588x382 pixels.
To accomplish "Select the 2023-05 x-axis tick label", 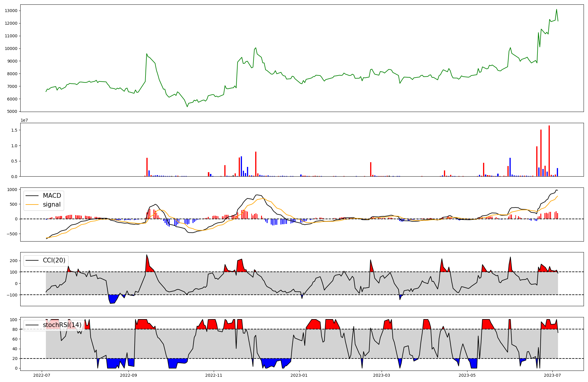I will [467, 375].
